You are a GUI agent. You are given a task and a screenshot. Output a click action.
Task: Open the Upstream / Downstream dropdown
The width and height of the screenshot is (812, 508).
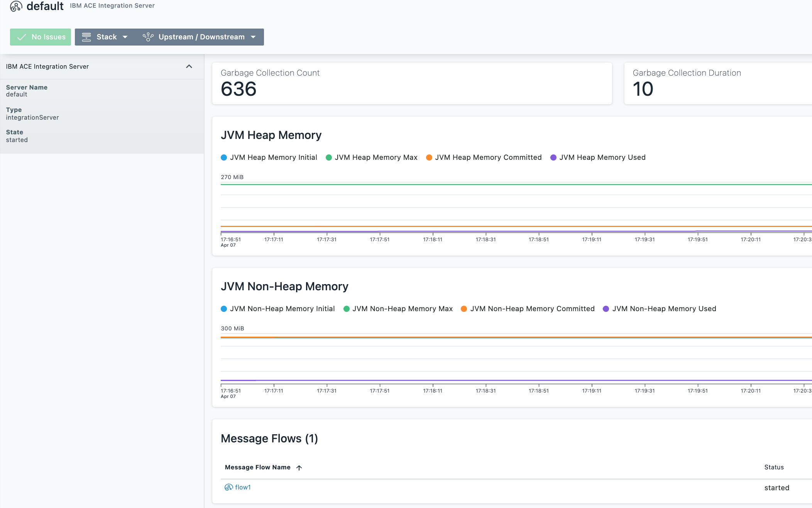click(x=200, y=37)
